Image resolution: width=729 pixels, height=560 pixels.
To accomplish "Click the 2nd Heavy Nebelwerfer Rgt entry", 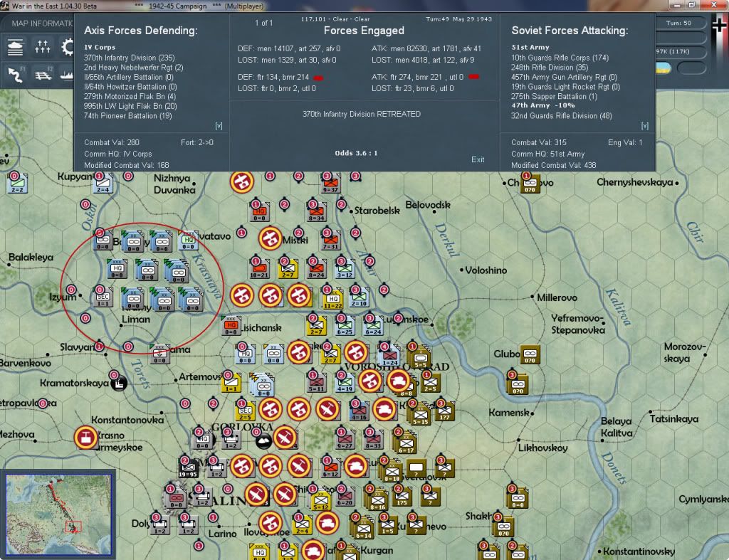I will [x=133, y=68].
